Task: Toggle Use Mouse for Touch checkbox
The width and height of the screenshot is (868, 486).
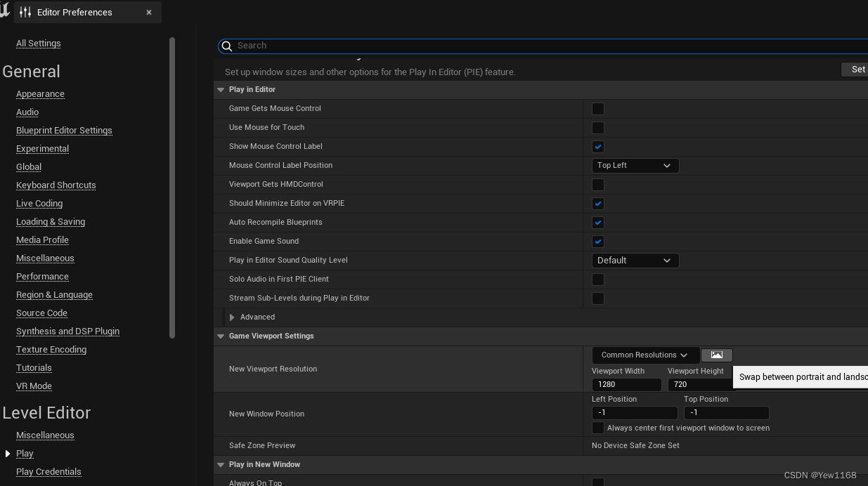Action: (x=598, y=128)
